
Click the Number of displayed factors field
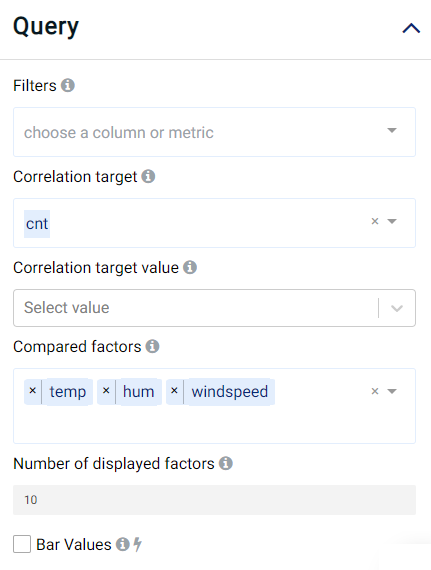(214, 500)
